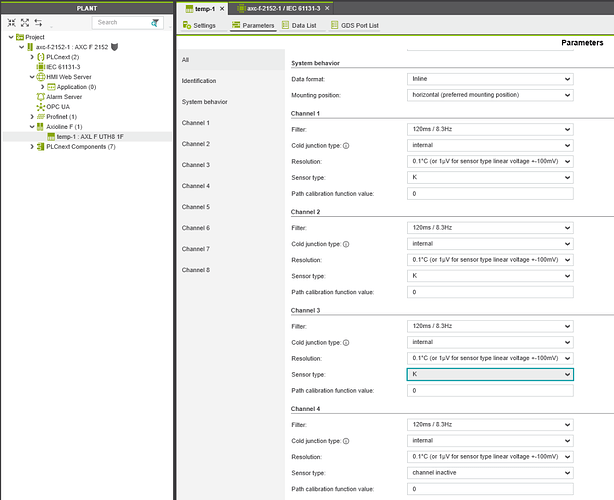Click Channel 1 Path calibration function value field
This screenshot has width=614, height=500.
tap(489, 193)
